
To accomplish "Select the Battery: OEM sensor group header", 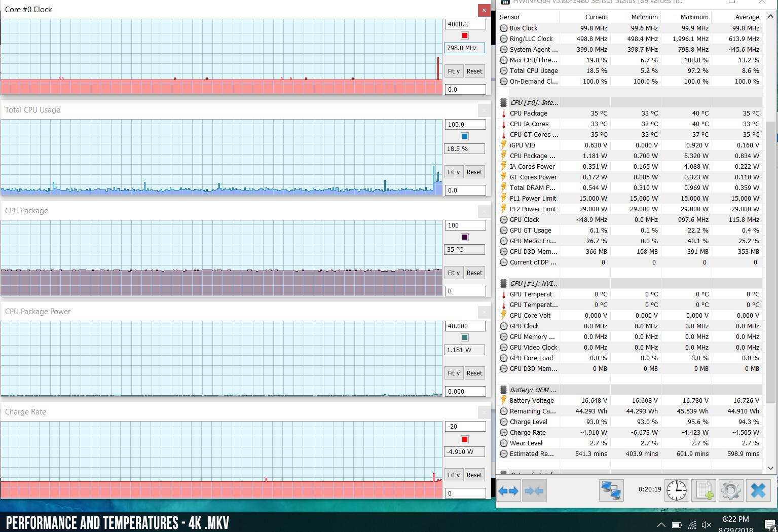I will 532,390.
